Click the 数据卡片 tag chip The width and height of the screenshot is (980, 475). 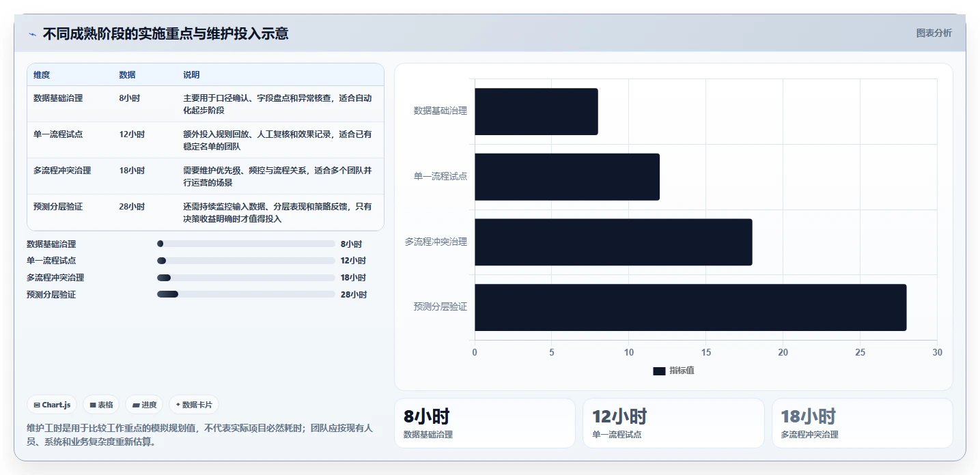click(x=194, y=405)
